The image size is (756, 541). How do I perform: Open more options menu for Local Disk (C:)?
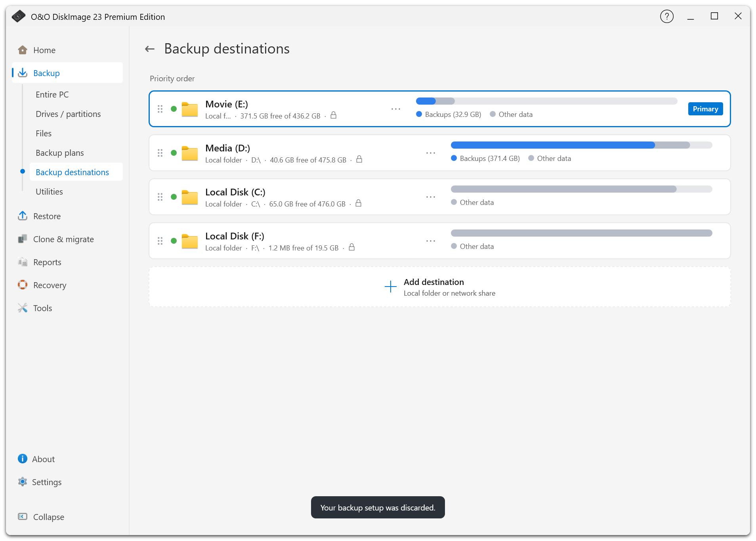[x=431, y=197]
